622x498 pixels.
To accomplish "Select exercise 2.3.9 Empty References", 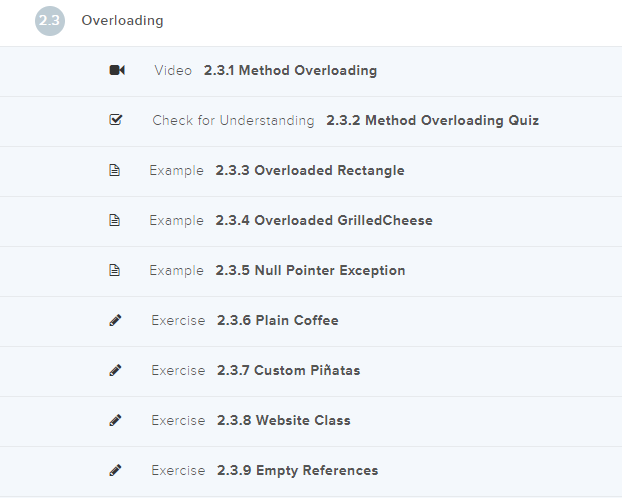I will point(297,471).
